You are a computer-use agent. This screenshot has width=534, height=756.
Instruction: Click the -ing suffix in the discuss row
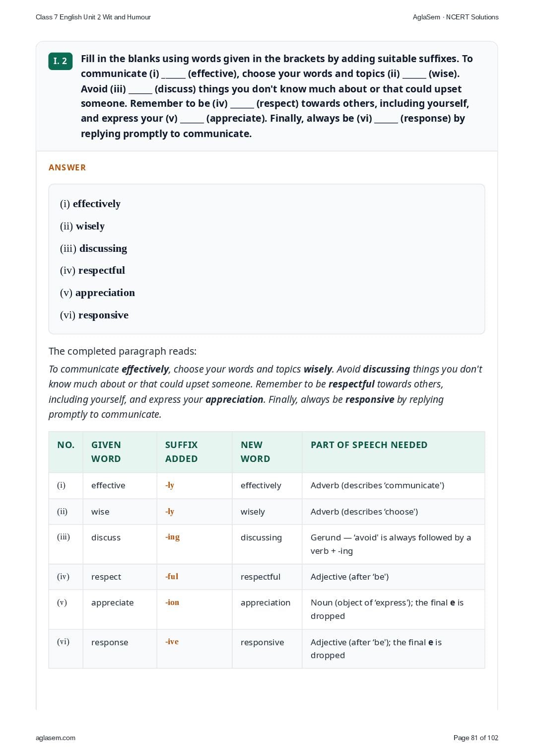(x=173, y=537)
